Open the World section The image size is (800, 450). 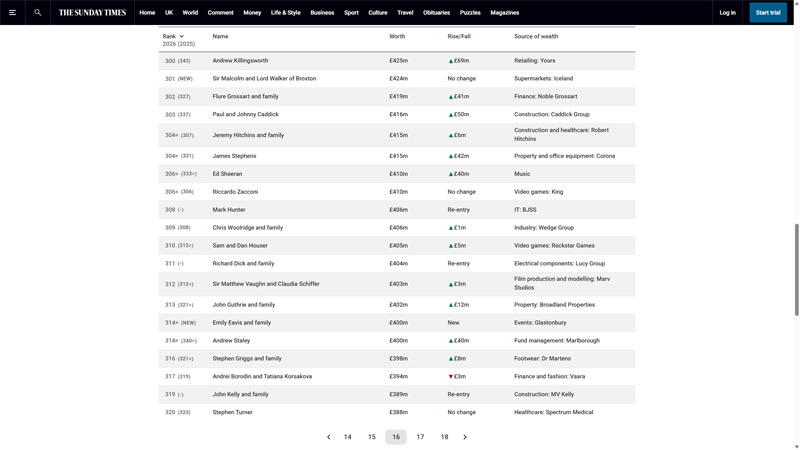(190, 12)
